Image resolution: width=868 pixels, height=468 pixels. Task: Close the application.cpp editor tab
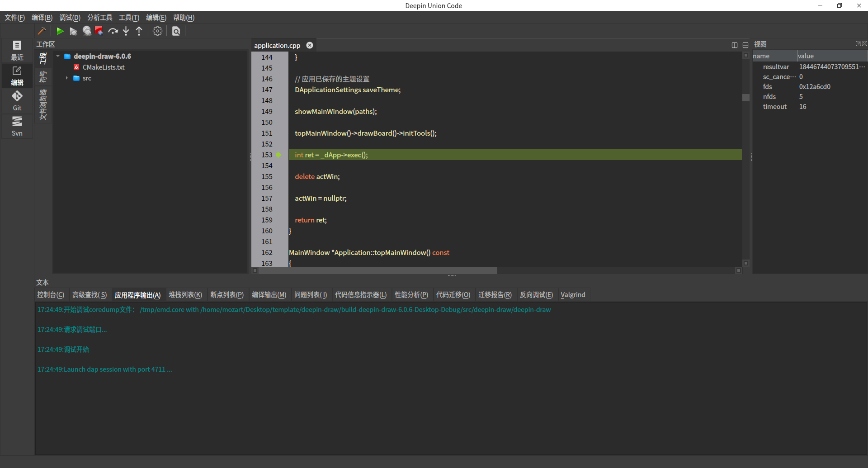[x=310, y=45]
